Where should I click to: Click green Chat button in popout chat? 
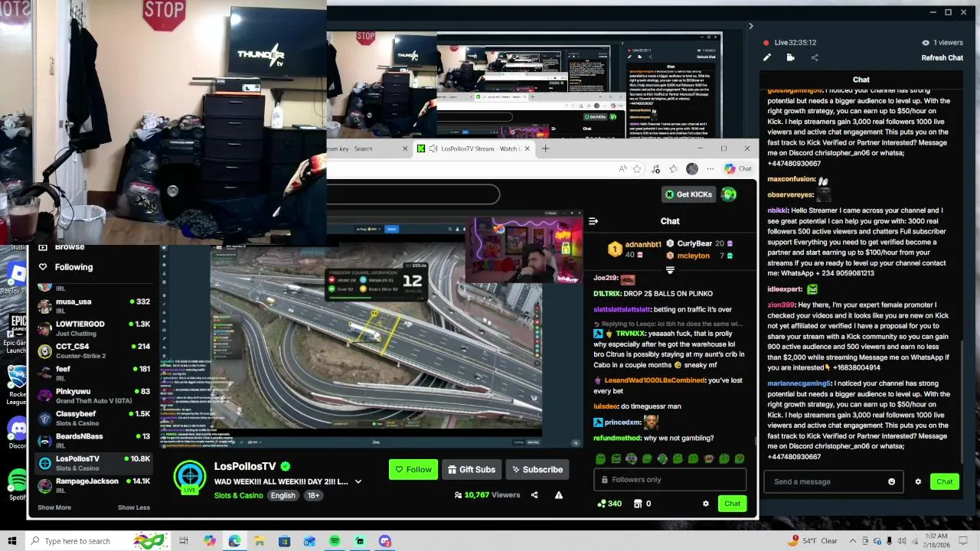point(945,481)
